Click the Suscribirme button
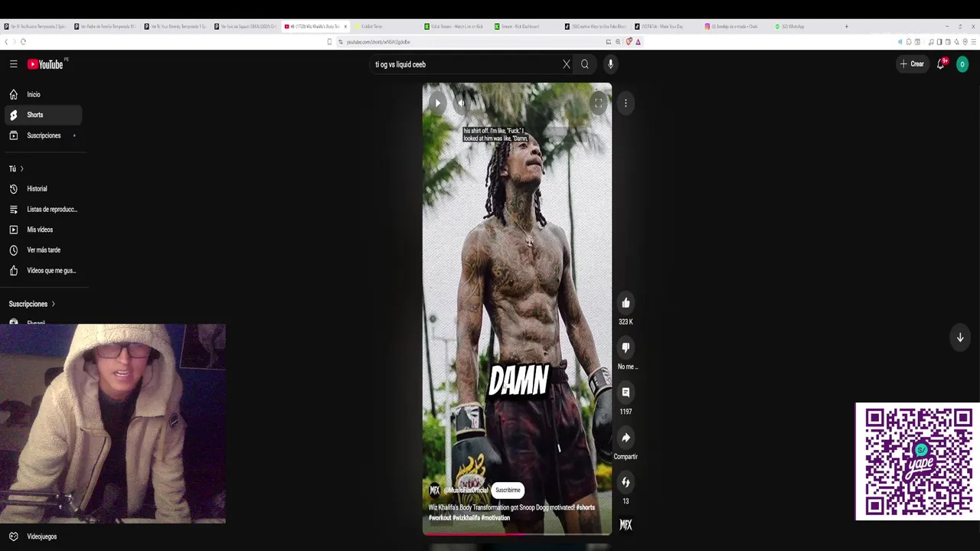The width and height of the screenshot is (980, 551). click(508, 490)
